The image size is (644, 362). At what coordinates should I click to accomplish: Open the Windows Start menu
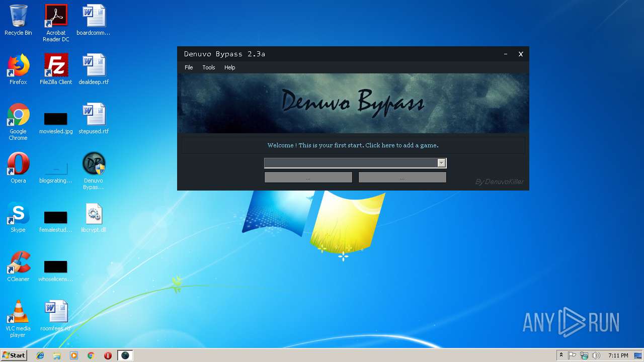[14, 355]
